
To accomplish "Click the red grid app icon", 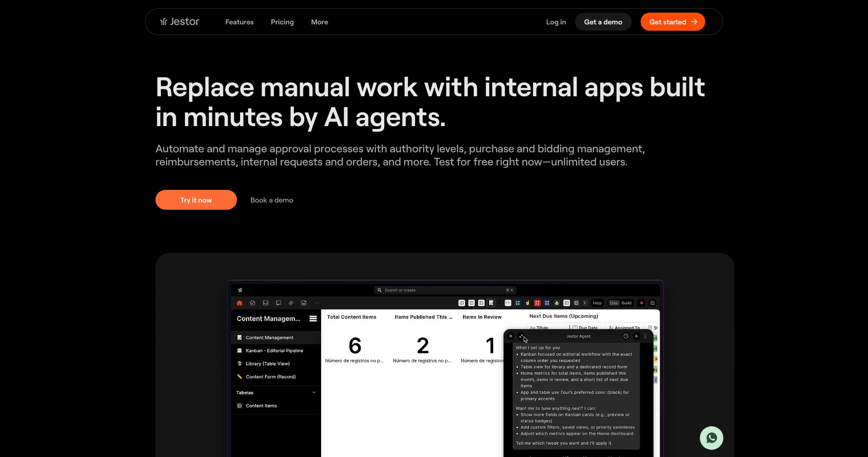I will [538, 303].
